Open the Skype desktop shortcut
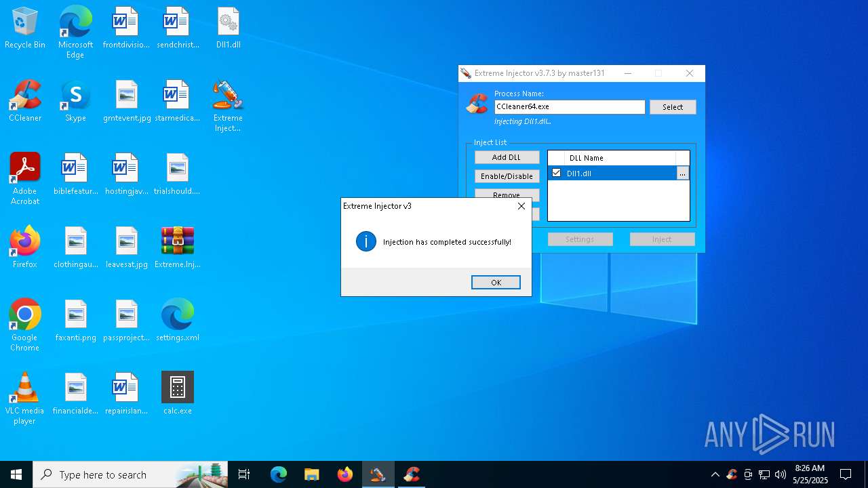Screen dimensions: 868x488 click(x=75, y=102)
